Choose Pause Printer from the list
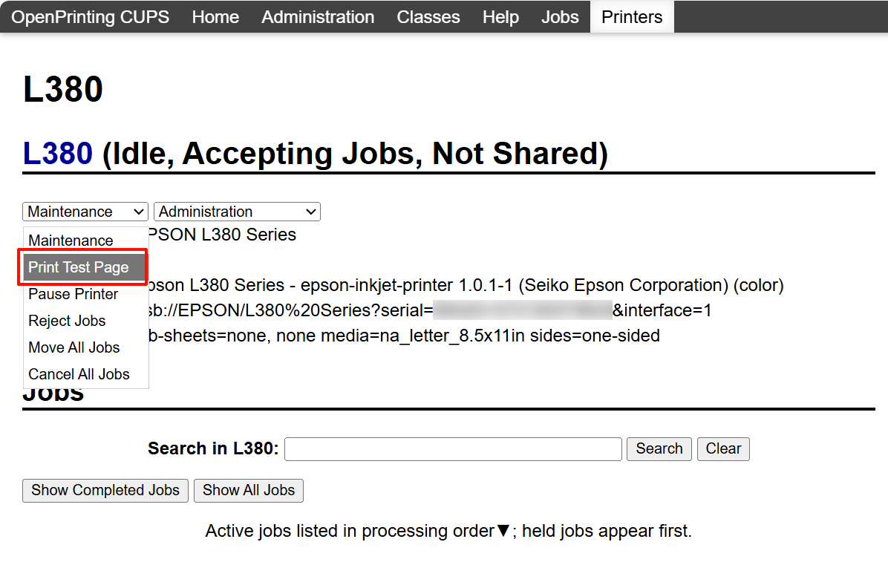888x588 pixels. pyautogui.click(x=74, y=294)
